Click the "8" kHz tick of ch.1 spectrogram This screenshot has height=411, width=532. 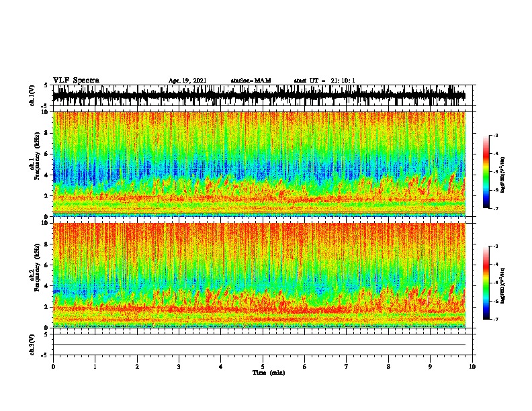click(47, 133)
